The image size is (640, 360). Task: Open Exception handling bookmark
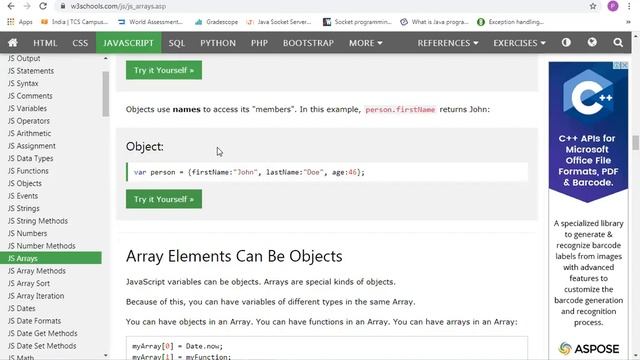(510, 22)
